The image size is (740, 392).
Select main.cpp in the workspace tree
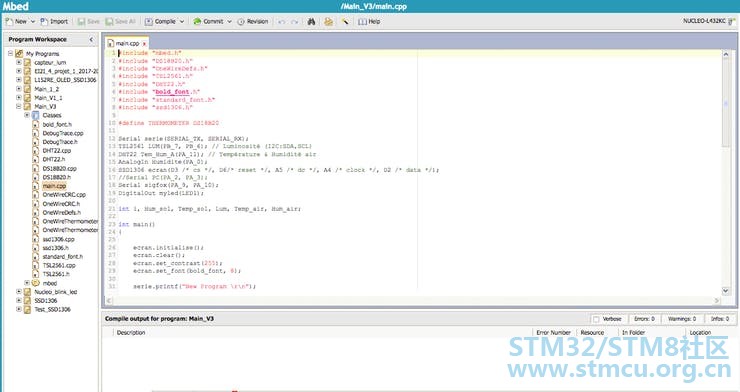(x=54, y=186)
